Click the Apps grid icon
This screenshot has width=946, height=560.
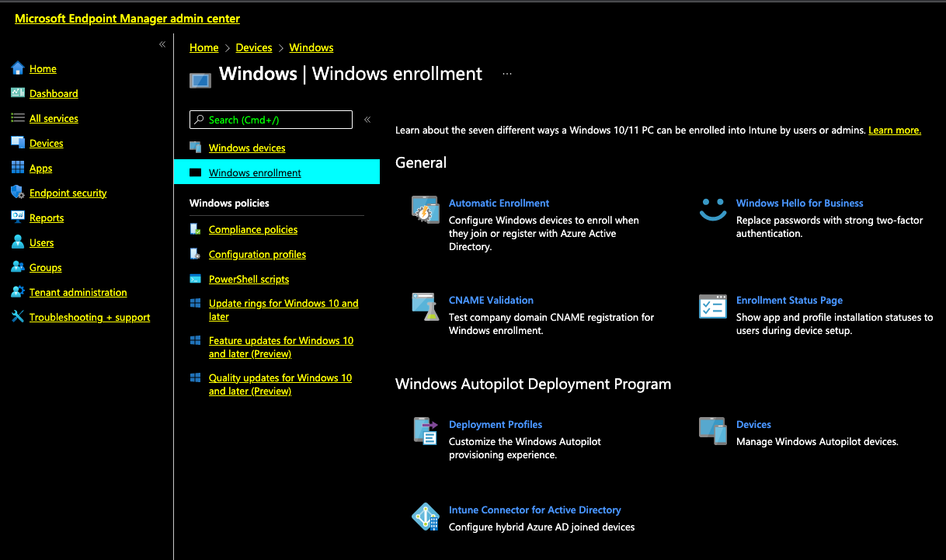pyautogui.click(x=18, y=168)
